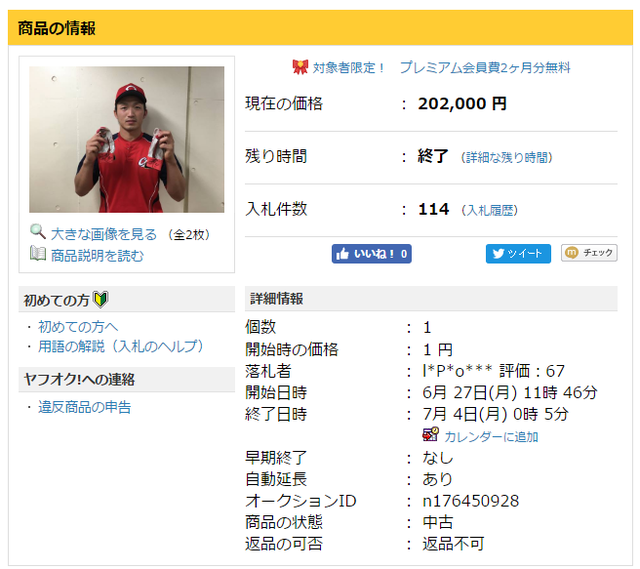Click the mixi m icon on チェック button
Image resolution: width=640 pixels, height=569 pixels.
[x=571, y=253]
